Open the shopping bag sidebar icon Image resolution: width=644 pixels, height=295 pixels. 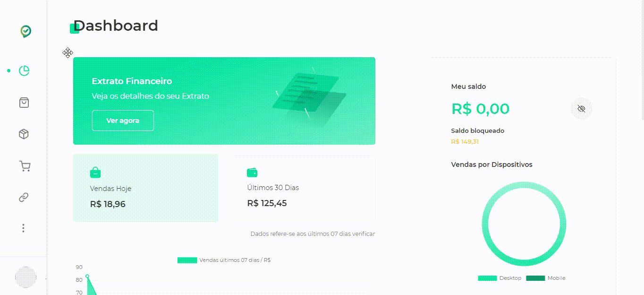(24, 103)
